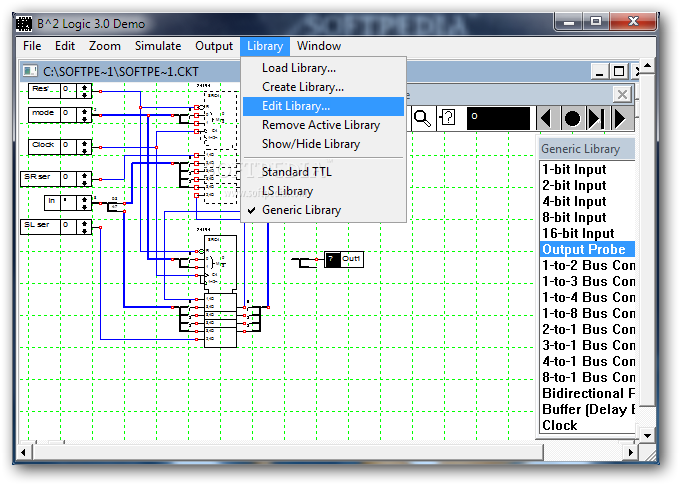Image resolution: width=680 pixels, height=485 pixels.
Task: Click the SL ser input value field
Action: (x=68, y=227)
